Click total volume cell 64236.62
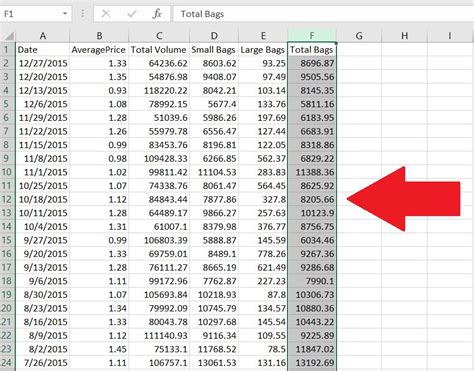The image size is (474, 371). 159,63
